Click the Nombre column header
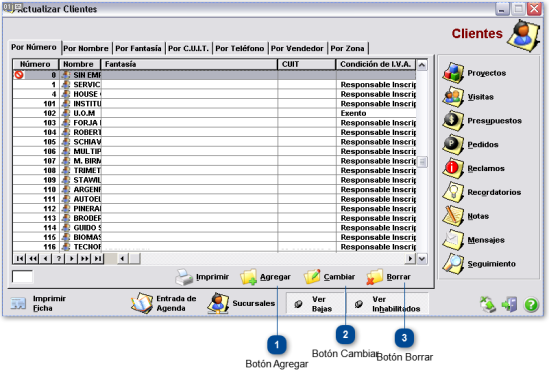 (x=80, y=64)
